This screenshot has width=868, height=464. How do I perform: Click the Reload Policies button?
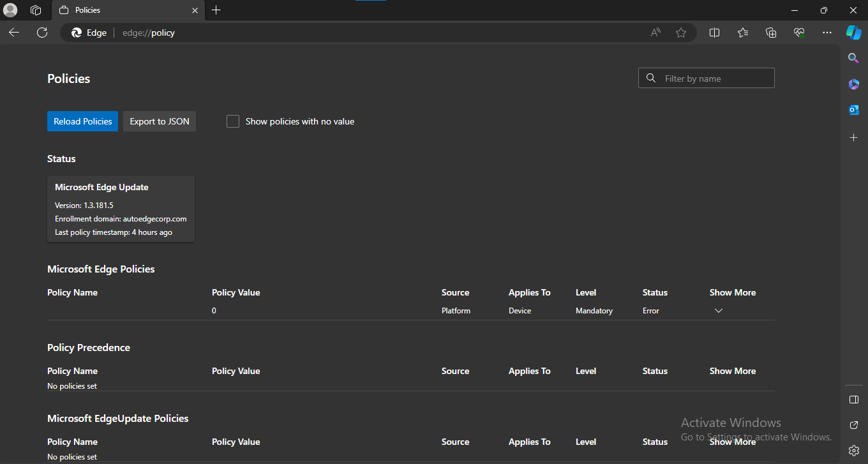[82, 121]
